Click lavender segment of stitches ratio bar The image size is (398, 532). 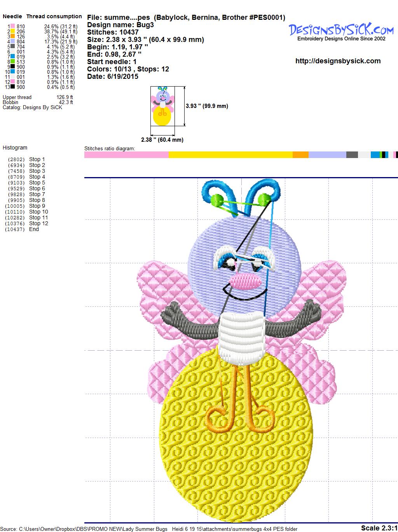coord(327,155)
